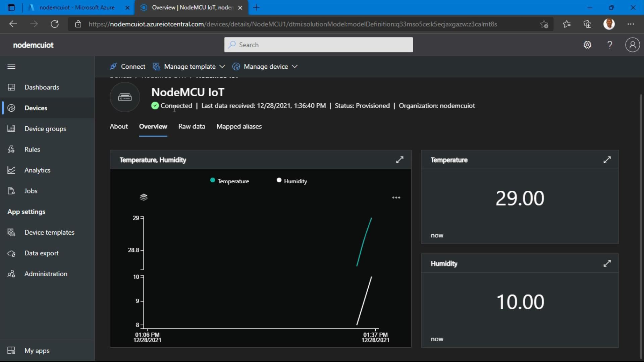Screen dimensions: 644x362
Task: Expand the Manage device dropdown
Action: pos(265,66)
